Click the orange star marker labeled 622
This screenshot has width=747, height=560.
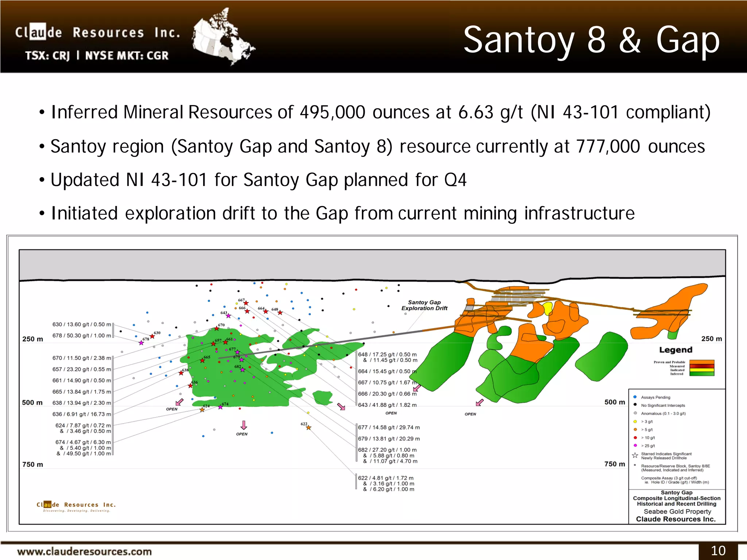pyautogui.click(x=309, y=427)
